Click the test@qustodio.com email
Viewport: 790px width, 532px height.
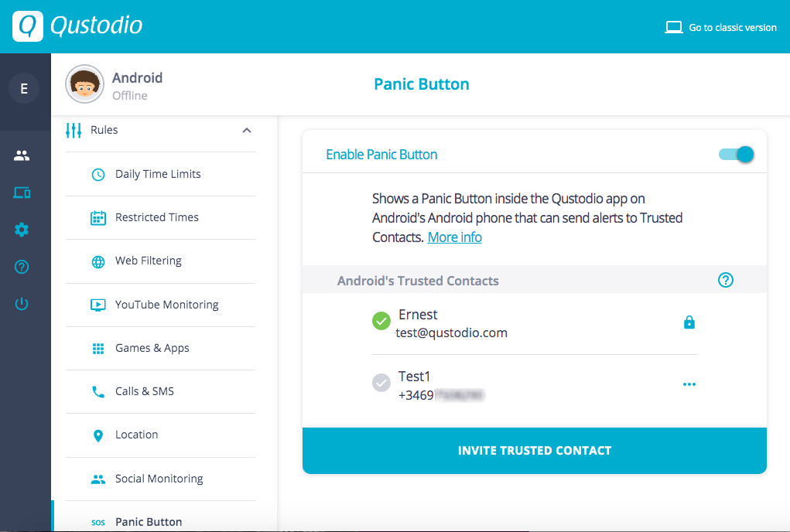click(451, 332)
